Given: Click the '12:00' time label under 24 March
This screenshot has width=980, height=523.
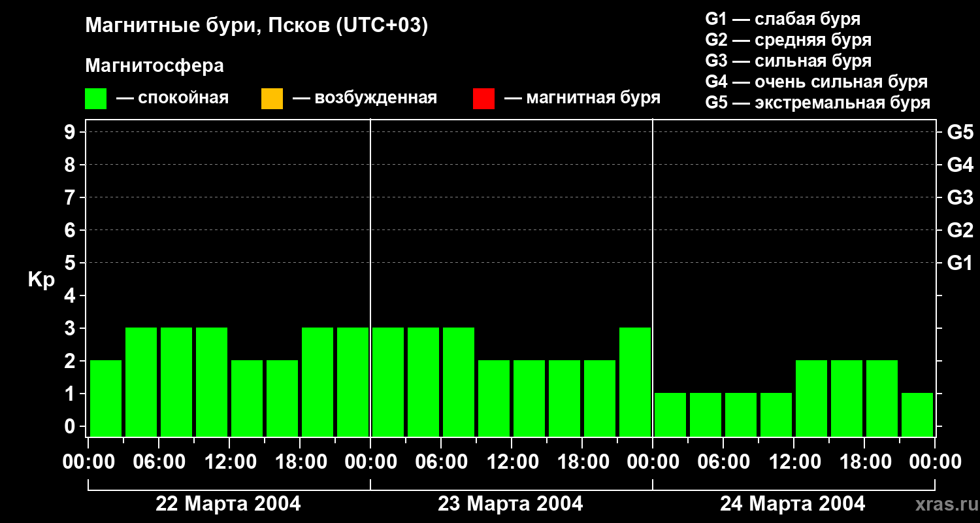Looking at the screenshot, I should pos(794,462).
